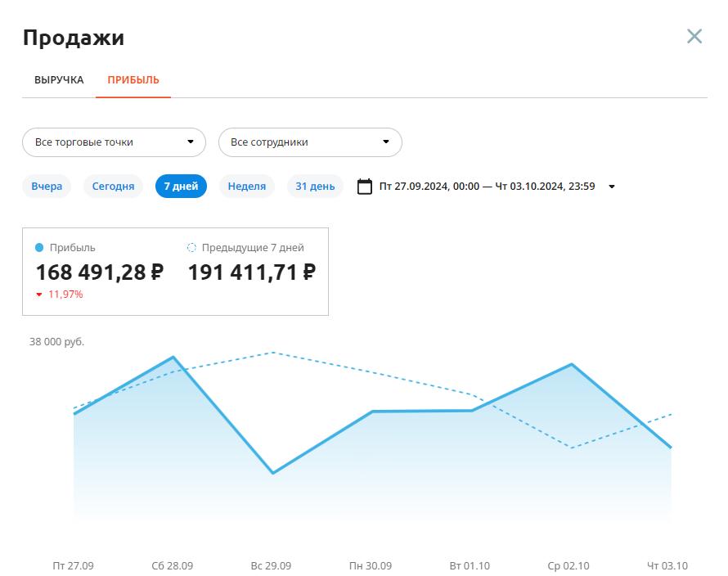Click the Сб 28.09 axis label
The height and width of the screenshot is (576, 728).
tap(173, 566)
